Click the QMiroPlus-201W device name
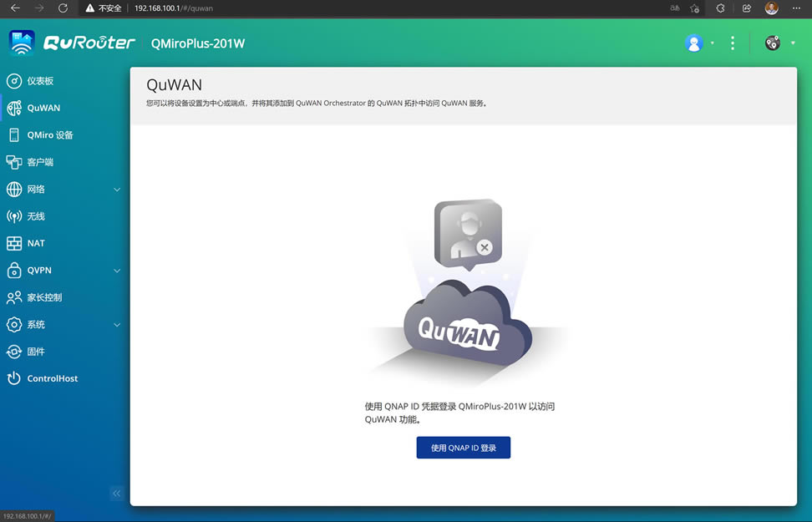Image resolution: width=812 pixels, height=522 pixels. pos(198,43)
